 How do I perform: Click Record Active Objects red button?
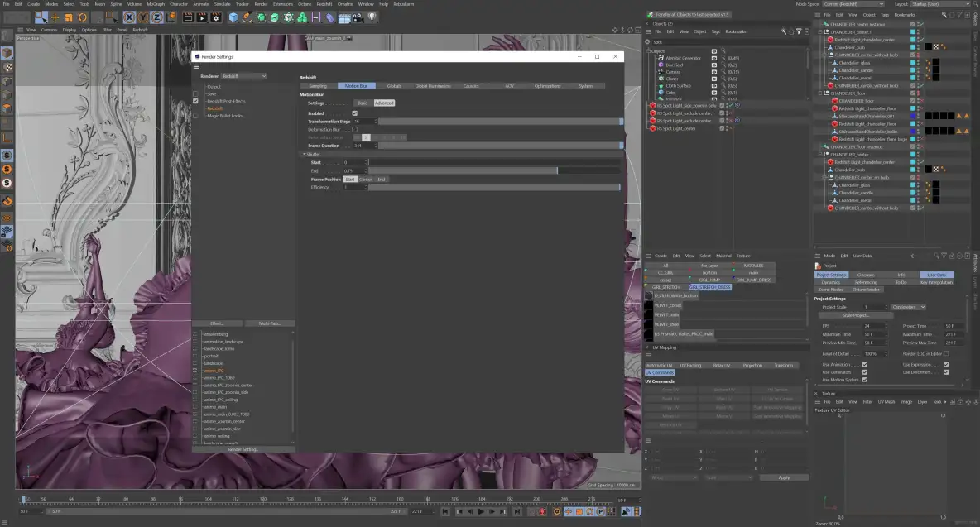542,511
